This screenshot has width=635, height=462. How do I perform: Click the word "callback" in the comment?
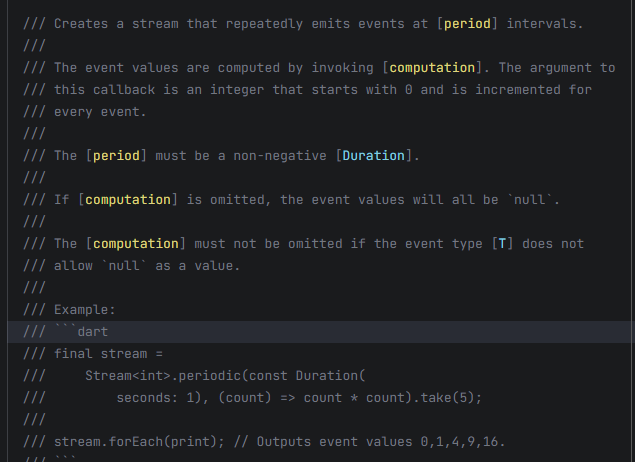[124, 90]
